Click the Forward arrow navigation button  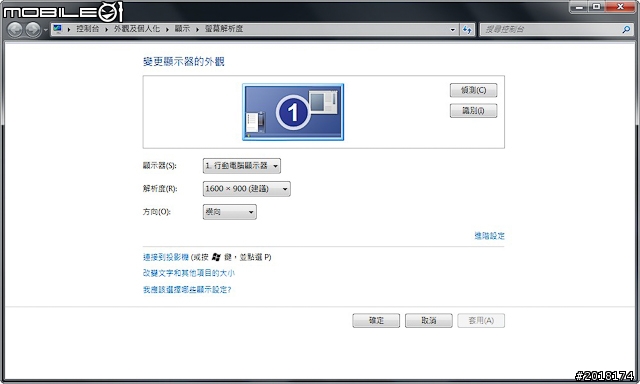33,29
